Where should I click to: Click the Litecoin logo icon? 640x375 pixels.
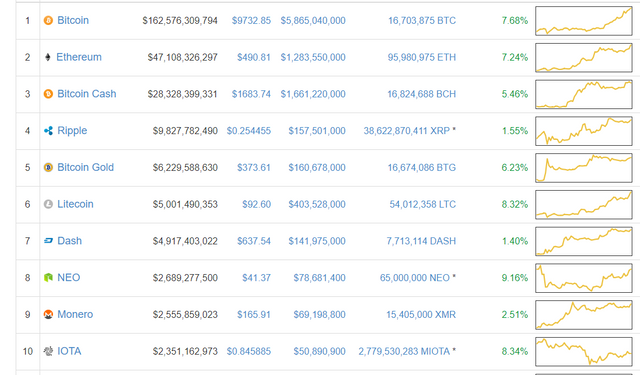coord(48,204)
